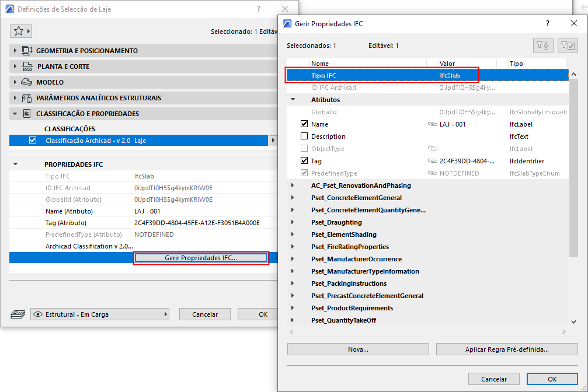Expand Parâmetros Analíticos Estruturais panel arrow
Viewport: 588px width, 392px height.
coord(15,98)
